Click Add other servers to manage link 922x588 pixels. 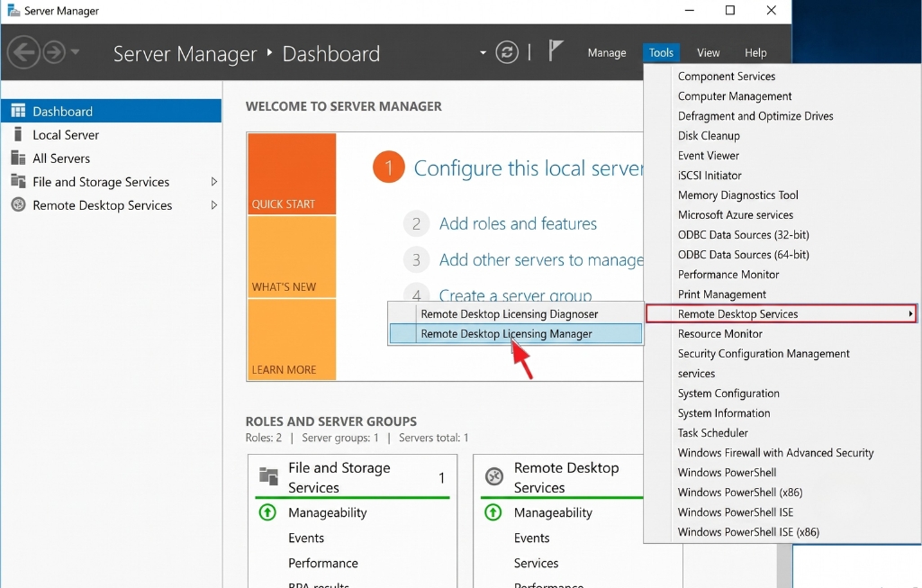click(x=541, y=260)
